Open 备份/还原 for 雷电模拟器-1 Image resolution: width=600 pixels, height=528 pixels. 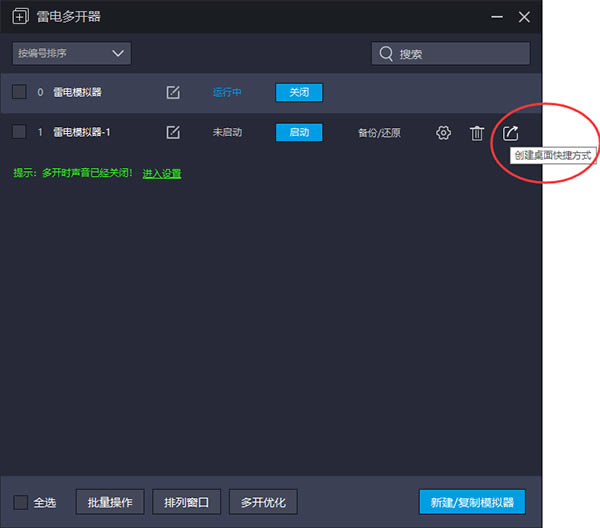click(x=379, y=133)
